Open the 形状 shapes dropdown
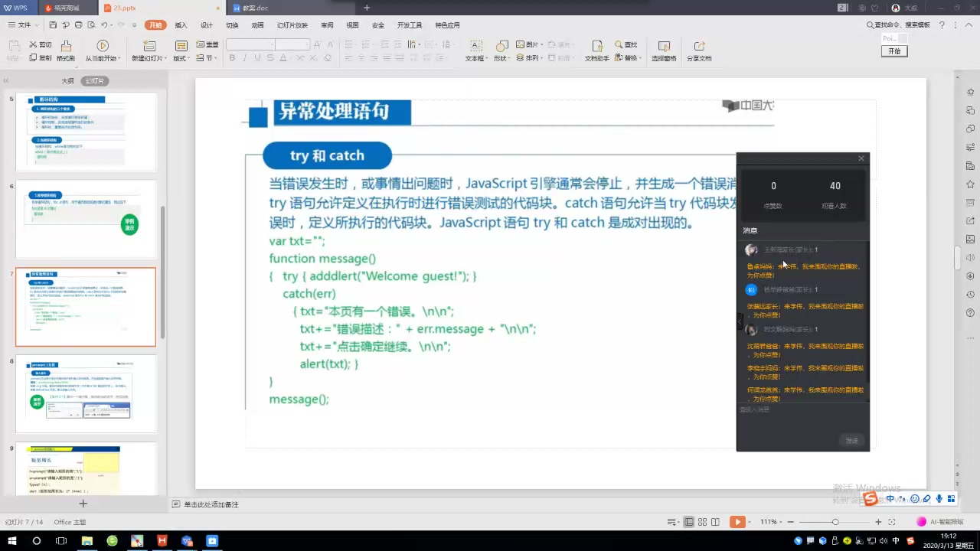This screenshot has width=980, height=551. [501, 58]
